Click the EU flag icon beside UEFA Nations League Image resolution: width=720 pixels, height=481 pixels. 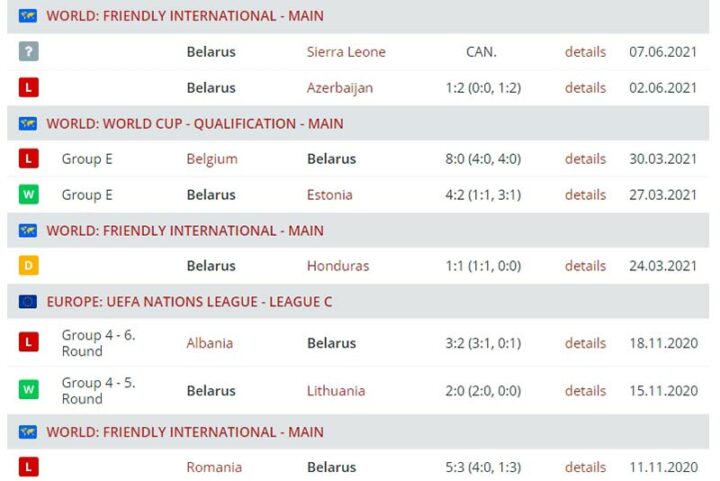(x=28, y=300)
